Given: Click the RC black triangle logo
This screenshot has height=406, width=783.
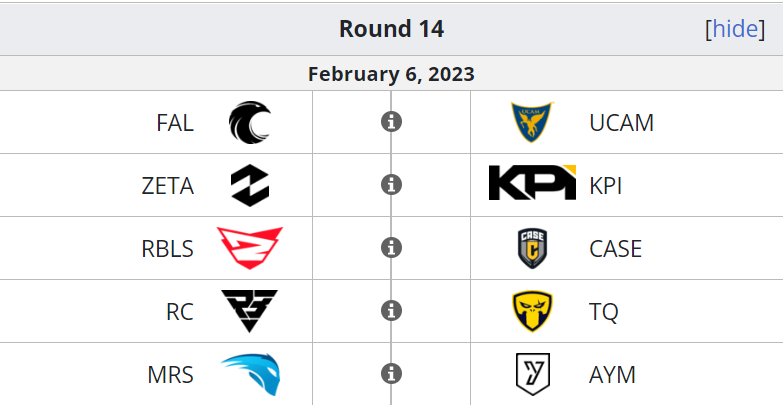Looking at the screenshot, I should pyautogui.click(x=250, y=311).
